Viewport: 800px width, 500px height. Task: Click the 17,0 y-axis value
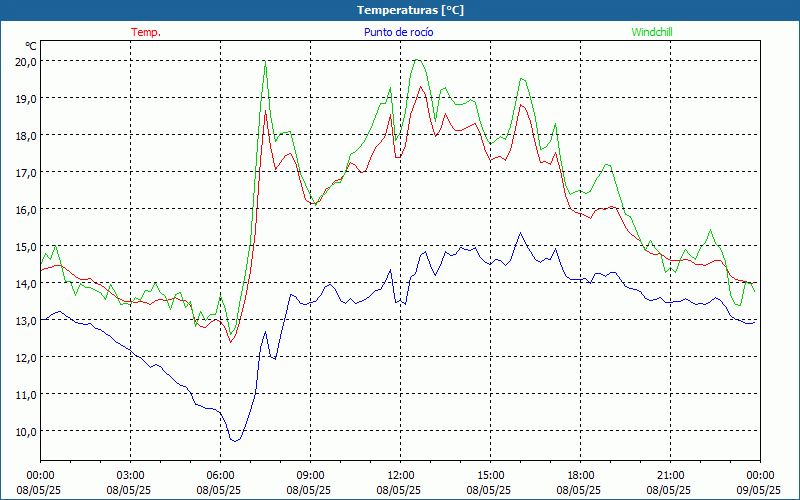(25, 172)
